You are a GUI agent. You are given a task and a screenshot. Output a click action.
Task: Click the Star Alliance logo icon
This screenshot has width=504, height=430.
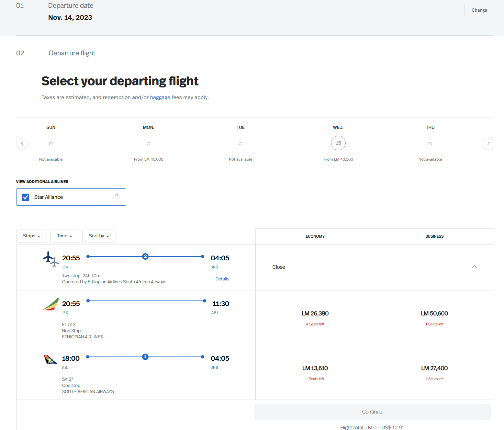(x=117, y=196)
